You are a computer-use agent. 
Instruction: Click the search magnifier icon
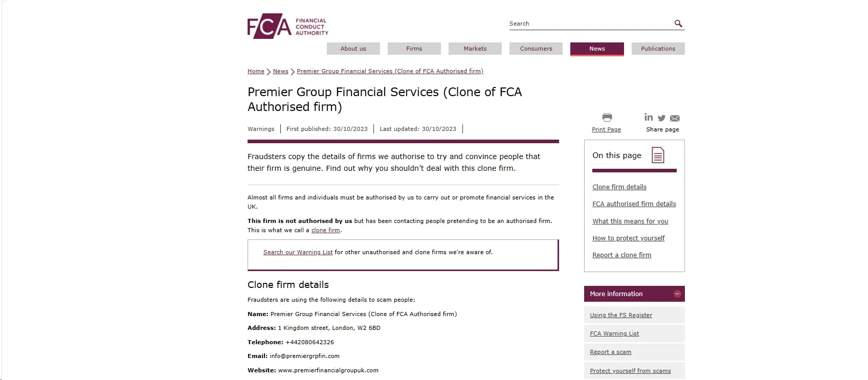[678, 24]
